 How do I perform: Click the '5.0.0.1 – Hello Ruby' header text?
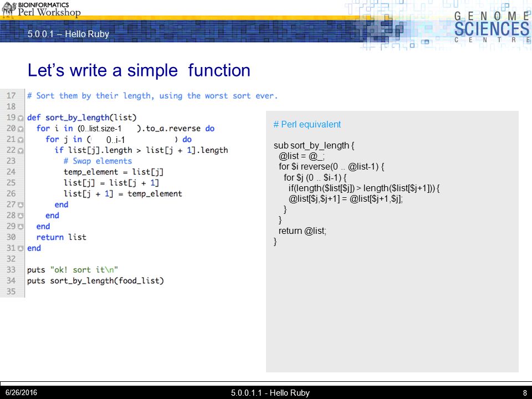(68, 34)
